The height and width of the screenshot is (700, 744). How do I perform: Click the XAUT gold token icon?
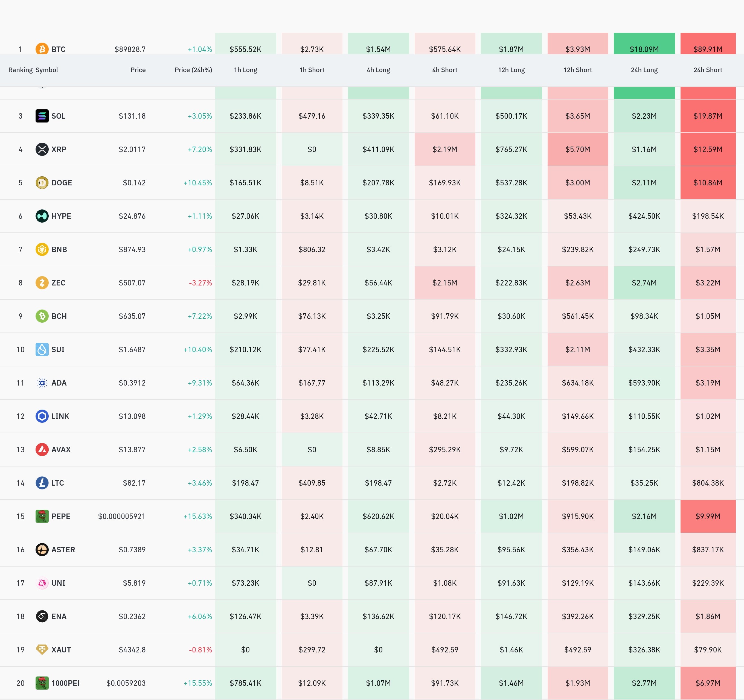[42, 649]
